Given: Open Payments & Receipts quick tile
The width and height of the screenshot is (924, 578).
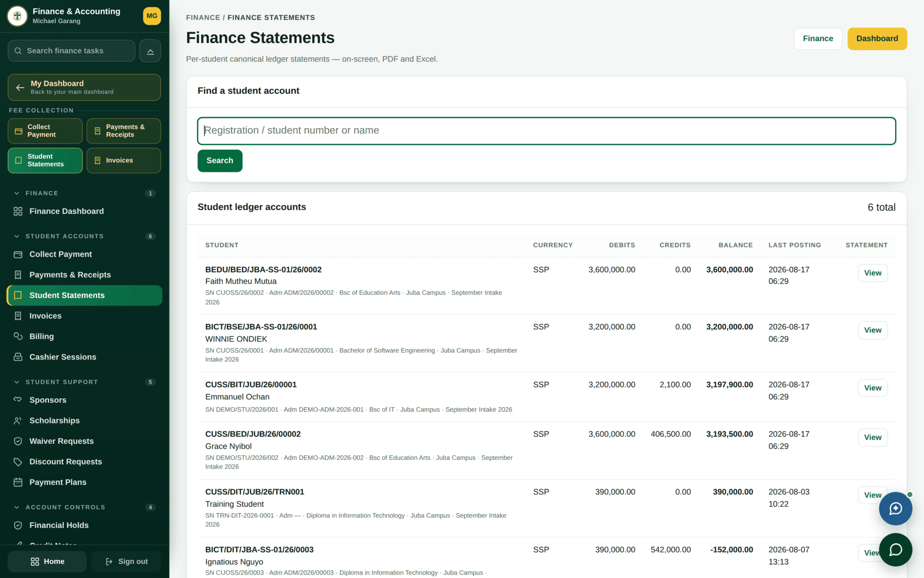Looking at the screenshot, I should coord(124,131).
